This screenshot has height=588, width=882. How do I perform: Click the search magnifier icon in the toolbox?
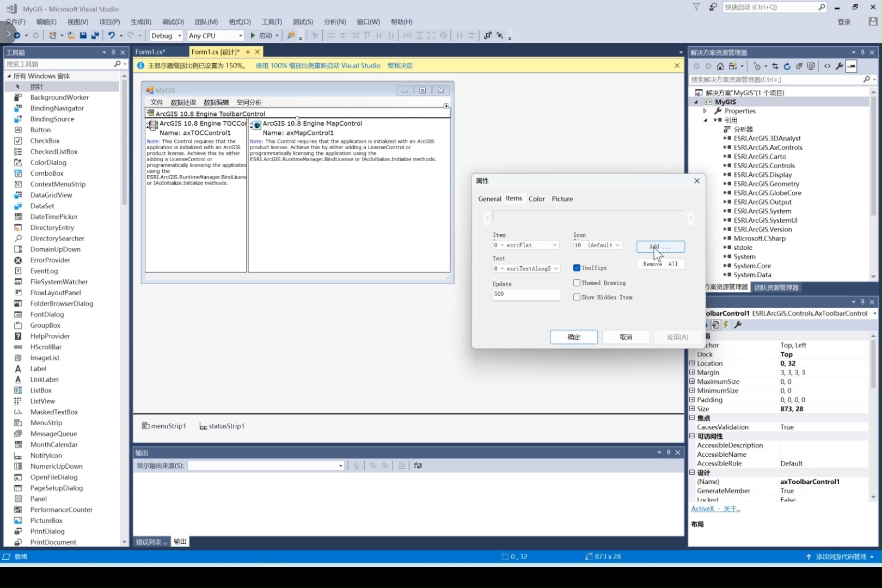pos(117,64)
